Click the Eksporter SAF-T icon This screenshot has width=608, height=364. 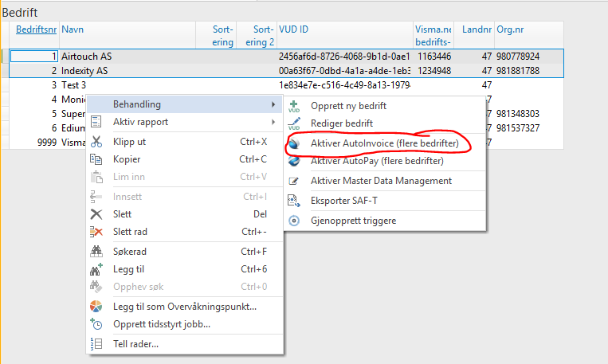pos(294,201)
